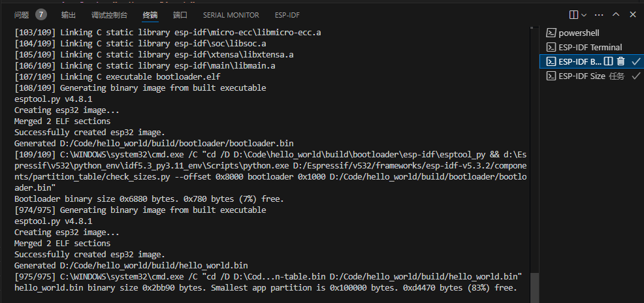Open the 调试控制台 debug console tab
The height and width of the screenshot is (303, 644).
click(x=110, y=15)
